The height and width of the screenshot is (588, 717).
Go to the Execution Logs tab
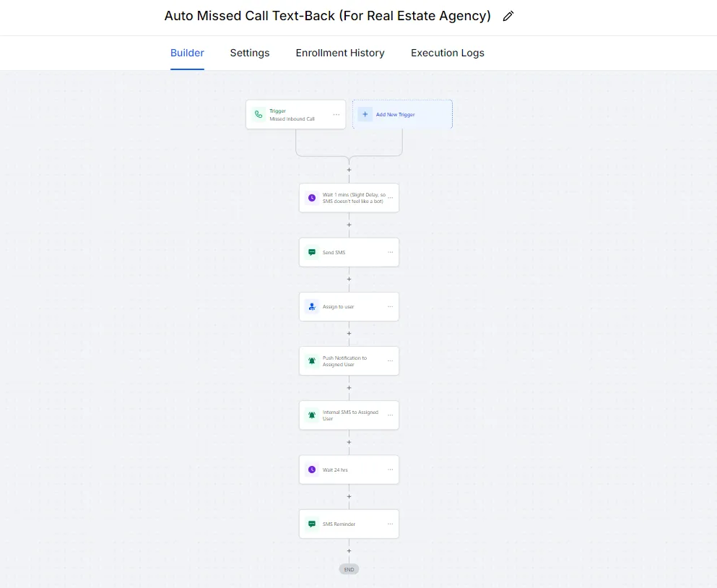[447, 53]
